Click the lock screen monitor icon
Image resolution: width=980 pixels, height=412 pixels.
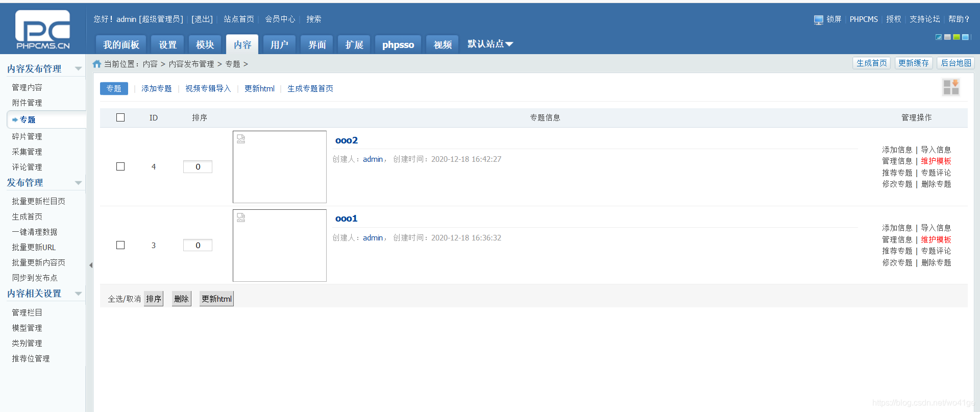(819, 19)
